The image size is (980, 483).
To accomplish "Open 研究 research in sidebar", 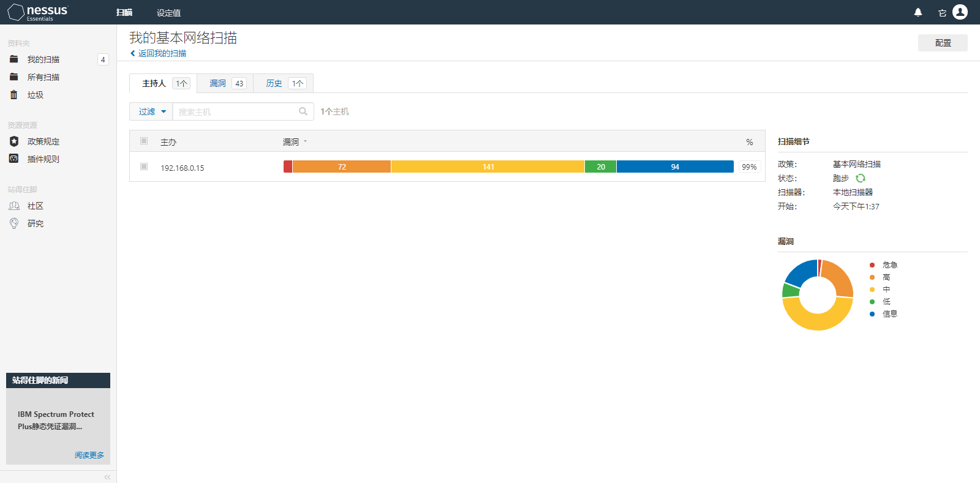I will coord(36,223).
